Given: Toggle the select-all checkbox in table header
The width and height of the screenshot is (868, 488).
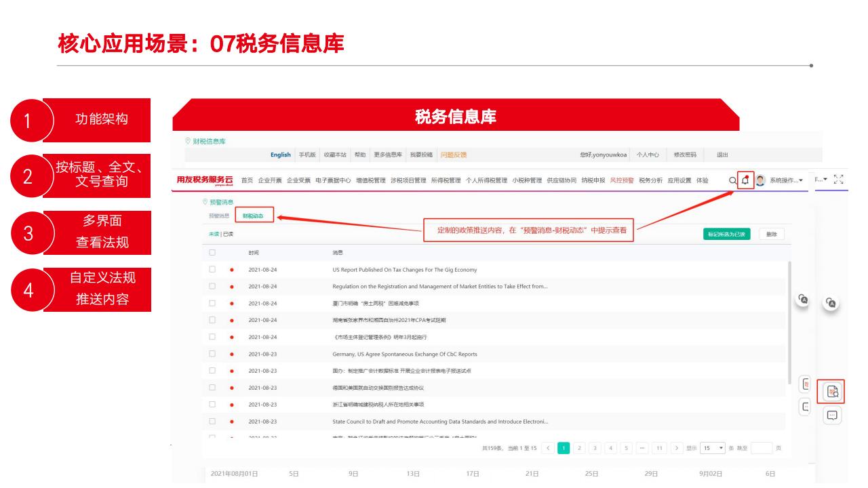Looking at the screenshot, I should click(x=212, y=252).
